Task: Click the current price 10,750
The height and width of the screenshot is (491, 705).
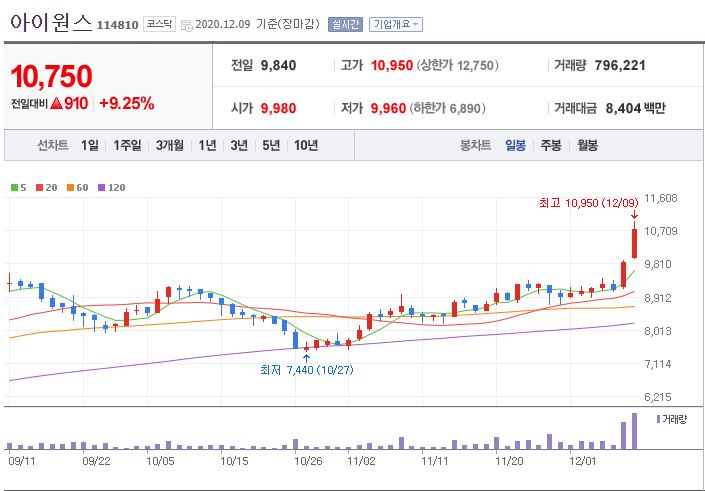Action: [x=51, y=76]
